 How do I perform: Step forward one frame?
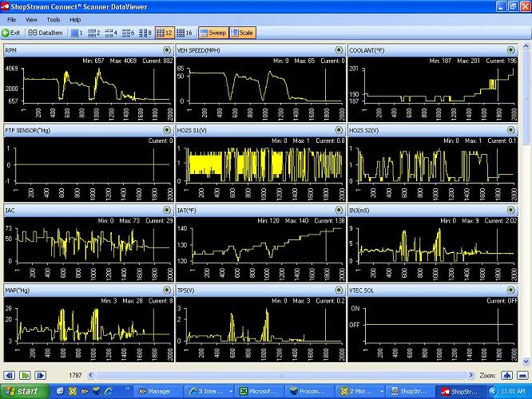(41, 375)
